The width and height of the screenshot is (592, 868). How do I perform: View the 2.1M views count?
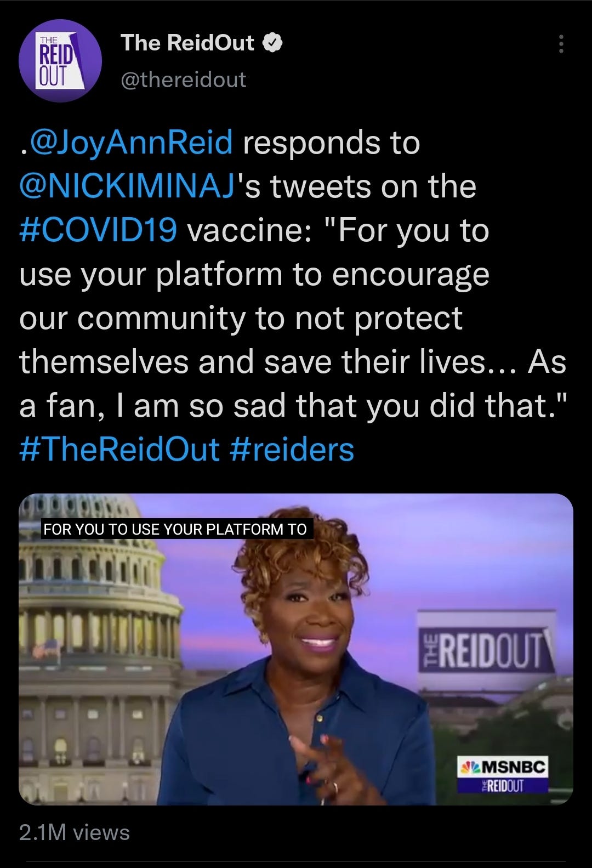pyautogui.click(x=75, y=832)
